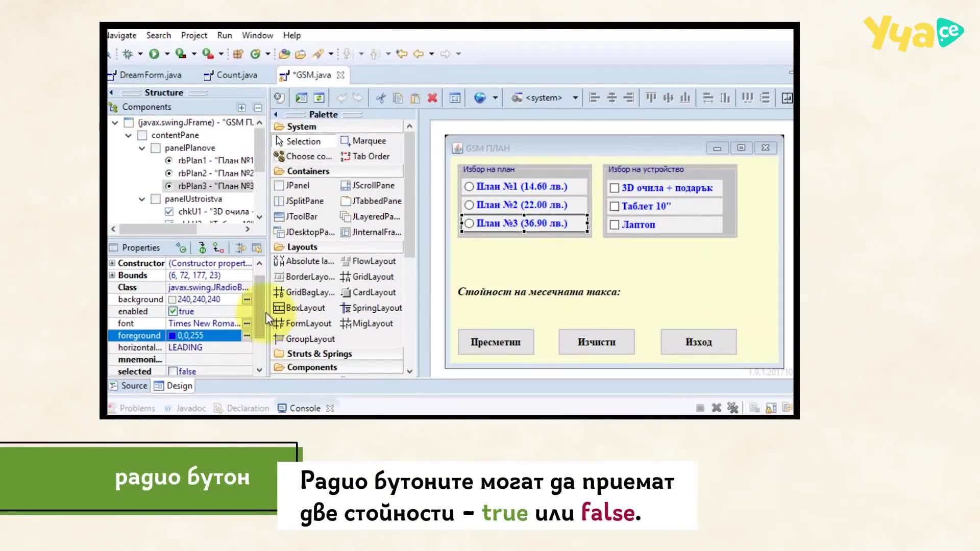The image size is (980, 551).
Task: Select the Tab Order tool in Palette
Action: click(x=365, y=156)
